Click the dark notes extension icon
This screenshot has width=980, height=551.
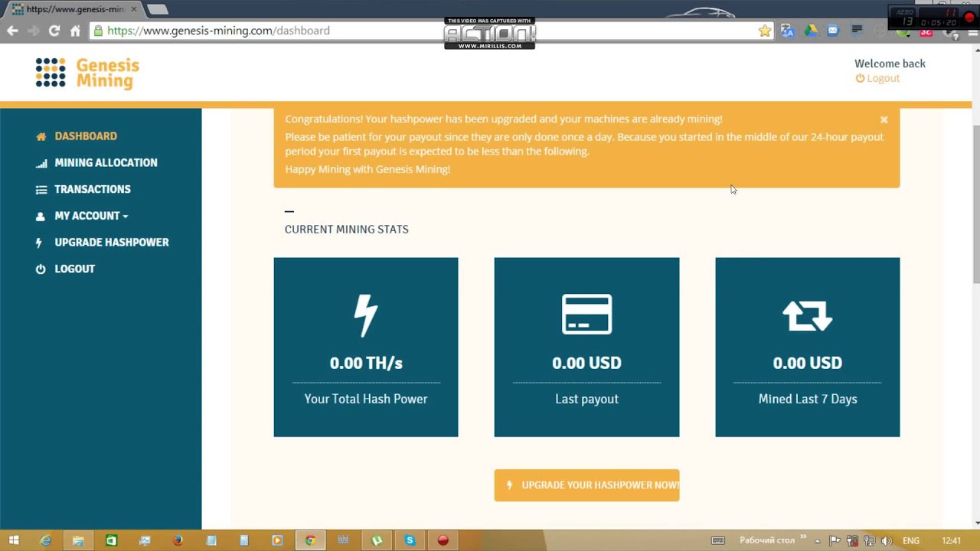tap(857, 31)
